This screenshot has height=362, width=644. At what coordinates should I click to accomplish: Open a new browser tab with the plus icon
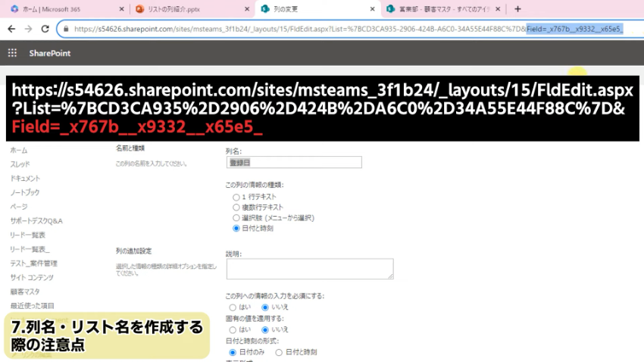tap(517, 9)
